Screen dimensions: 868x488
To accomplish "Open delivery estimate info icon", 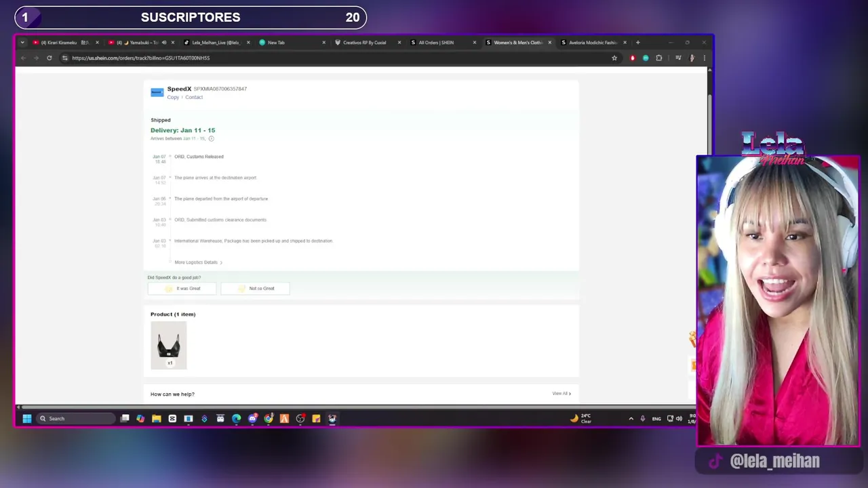I will click(211, 139).
